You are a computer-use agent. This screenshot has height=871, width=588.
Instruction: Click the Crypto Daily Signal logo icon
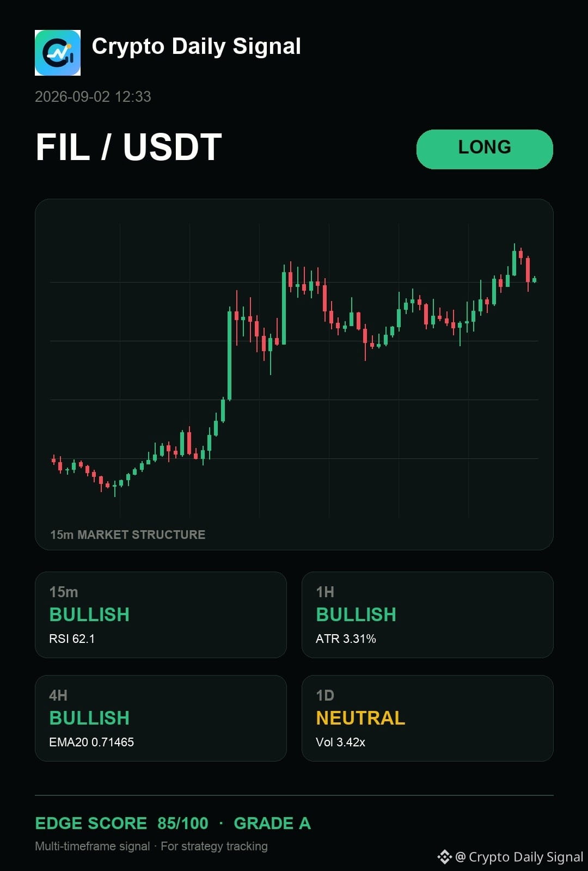[58, 53]
